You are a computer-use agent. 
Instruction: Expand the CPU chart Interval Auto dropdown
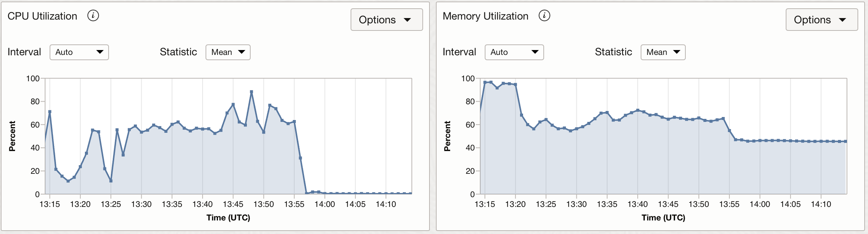79,52
